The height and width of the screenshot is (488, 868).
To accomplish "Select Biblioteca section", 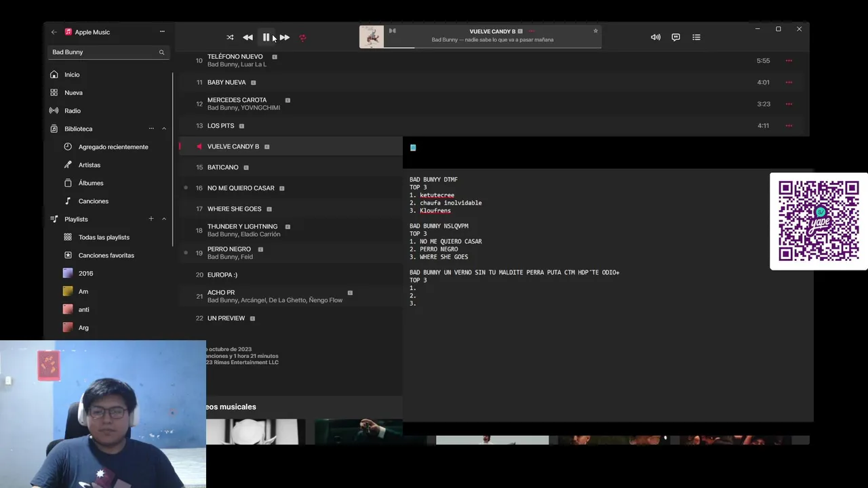I will [x=78, y=129].
